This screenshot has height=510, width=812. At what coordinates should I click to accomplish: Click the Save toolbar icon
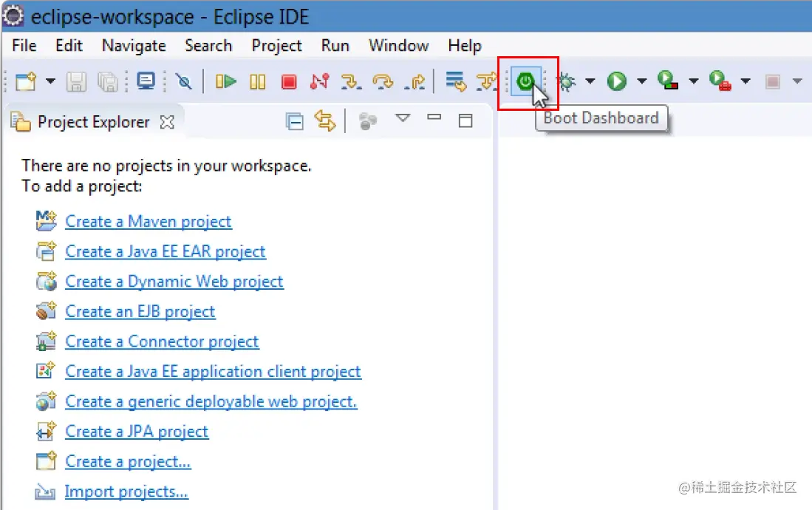coord(76,82)
